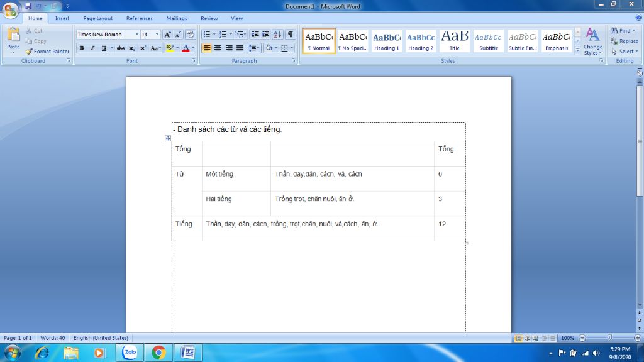Enable center text alignment
Viewport: 644px width, 362px height.
point(218,48)
